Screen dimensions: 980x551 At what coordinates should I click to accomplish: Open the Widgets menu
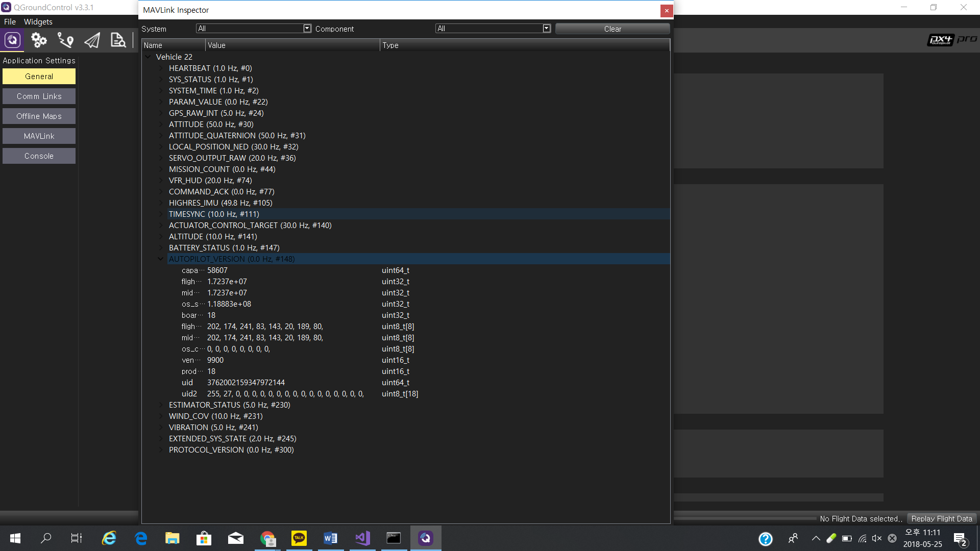click(x=38, y=21)
